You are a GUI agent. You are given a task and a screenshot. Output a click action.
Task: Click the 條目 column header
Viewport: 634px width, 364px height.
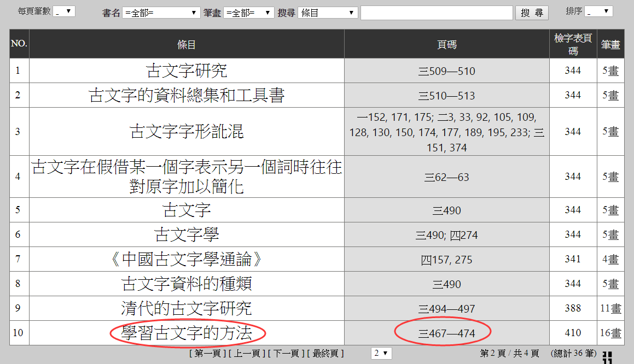pyautogui.click(x=187, y=44)
